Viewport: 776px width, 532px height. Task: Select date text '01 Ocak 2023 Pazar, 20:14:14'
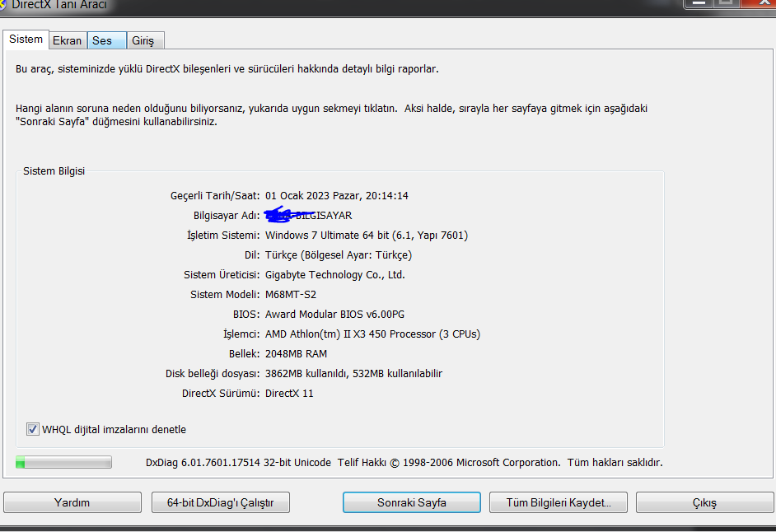point(337,195)
